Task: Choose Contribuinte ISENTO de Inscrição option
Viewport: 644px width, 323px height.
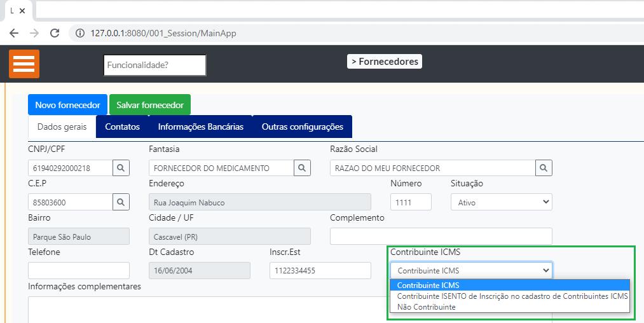Action: point(512,296)
